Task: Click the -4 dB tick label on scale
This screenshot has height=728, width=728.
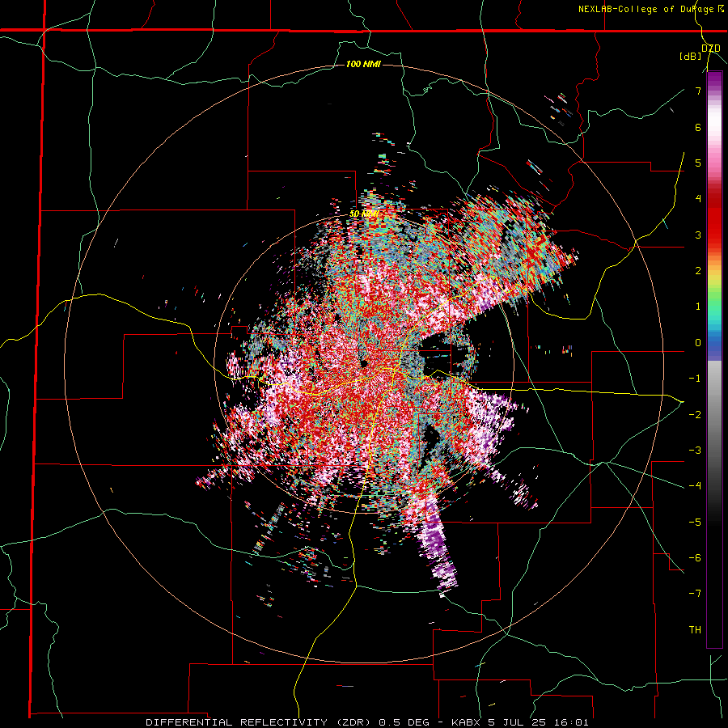Action: tap(695, 486)
